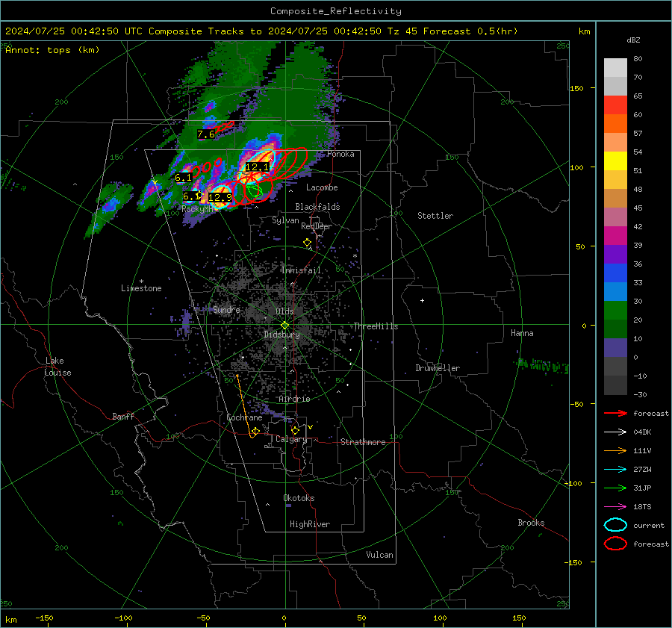Screen dimensions: 672x628
Task: Click the RockyMH label near storm
Action: click(197, 209)
